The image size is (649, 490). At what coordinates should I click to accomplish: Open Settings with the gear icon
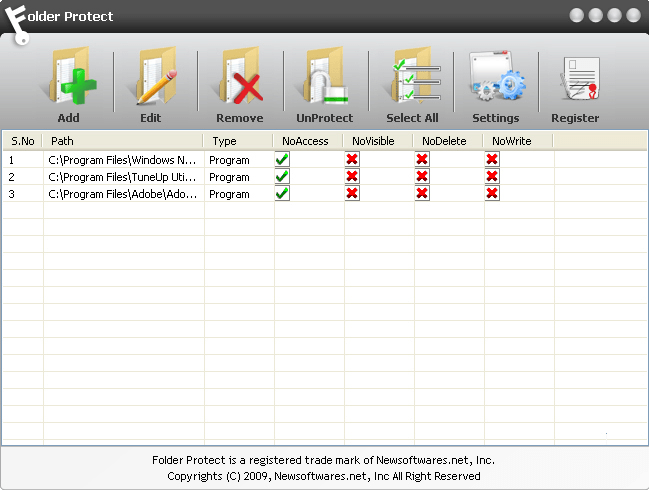[x=497, y=76]
